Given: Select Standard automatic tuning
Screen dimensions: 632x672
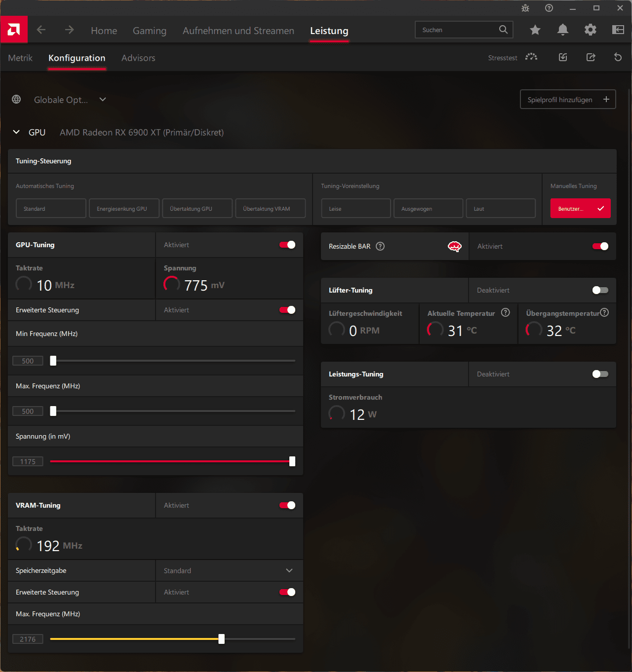Looking at the screenshot, I should click(51, 208).
